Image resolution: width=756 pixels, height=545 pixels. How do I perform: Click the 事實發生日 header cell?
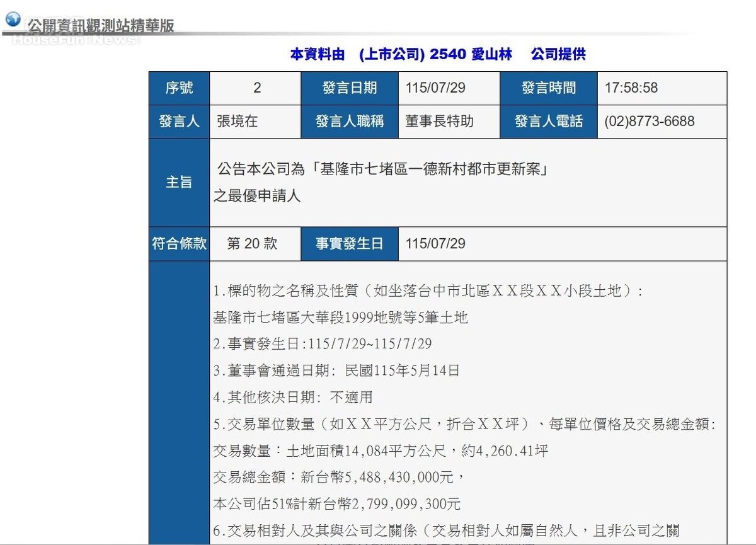click(x=350, y=244)
